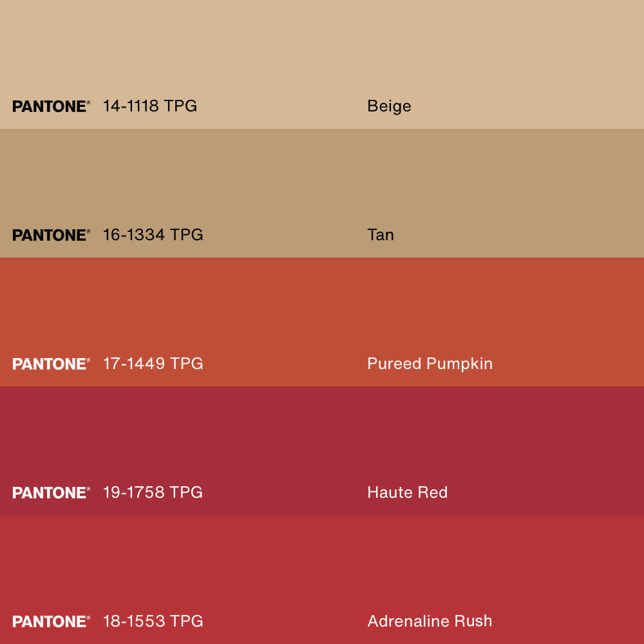
Task: Click the color code 18-1553 TPG
Action: [x=153, y=621]
